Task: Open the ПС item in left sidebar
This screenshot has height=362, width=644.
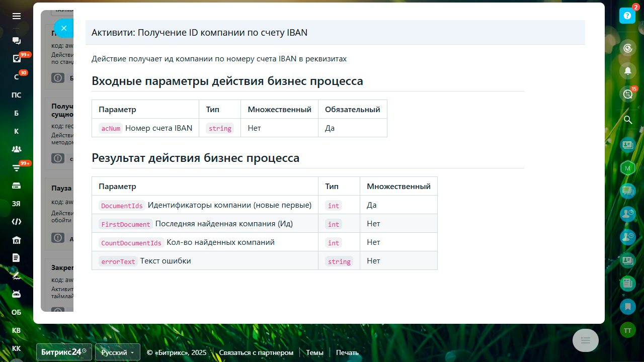Action: click(17, 95)
